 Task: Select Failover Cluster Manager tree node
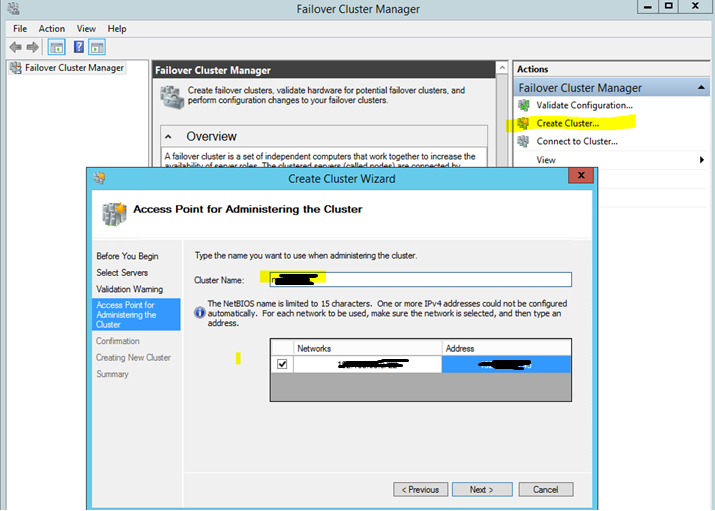pyautogui.click(x=74, y=68)
